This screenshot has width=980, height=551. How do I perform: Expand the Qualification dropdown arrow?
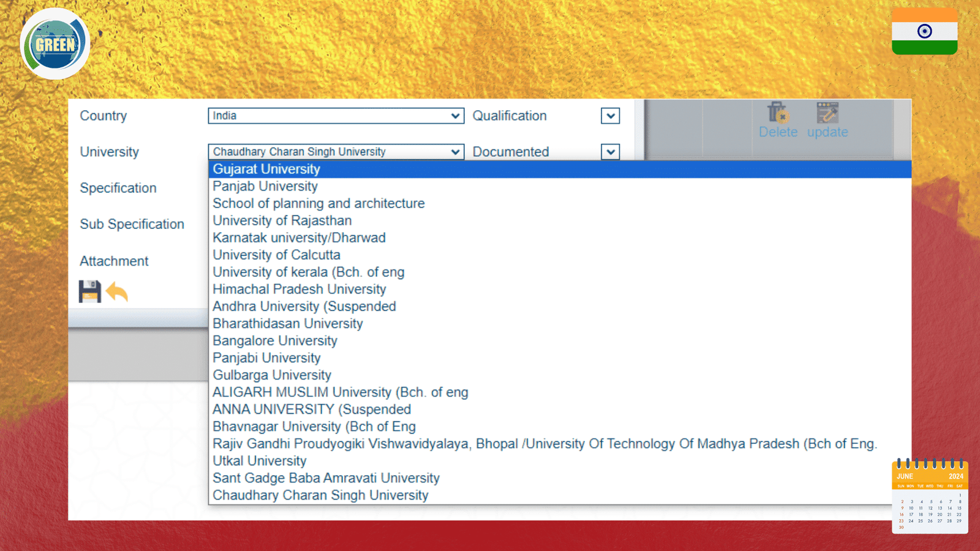[610, 116]
